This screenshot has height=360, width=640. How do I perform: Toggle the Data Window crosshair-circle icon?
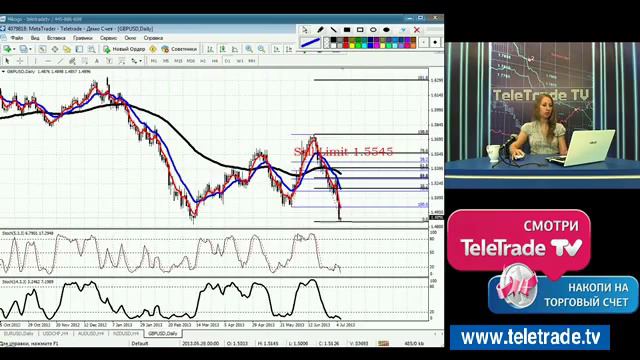55,49
